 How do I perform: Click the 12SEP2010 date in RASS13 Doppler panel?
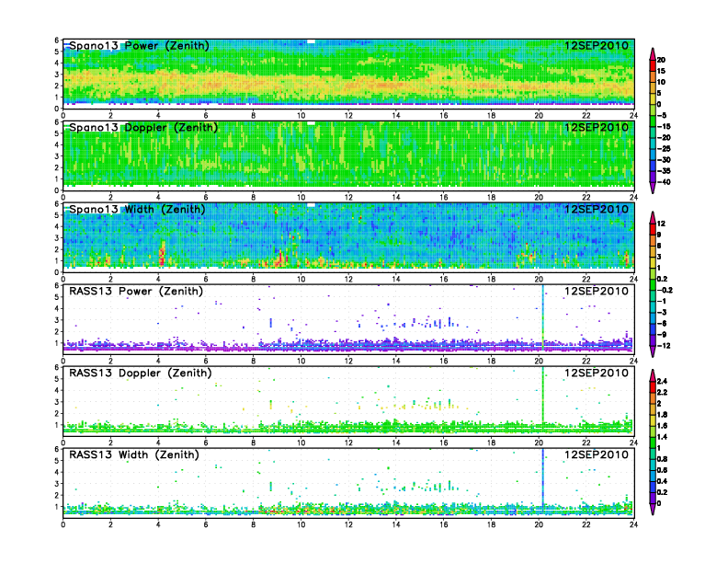point(597,373)
